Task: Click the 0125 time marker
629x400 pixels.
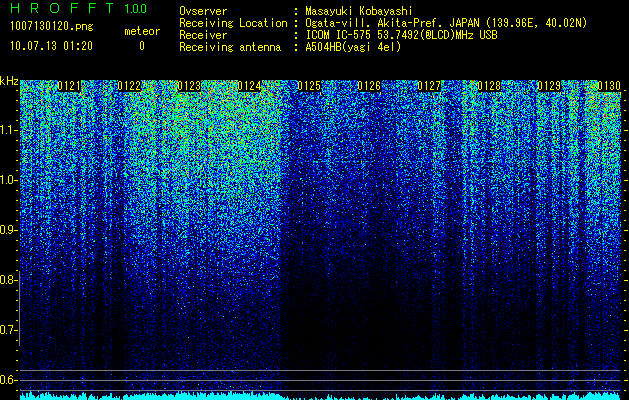Action: pos(309,86)
